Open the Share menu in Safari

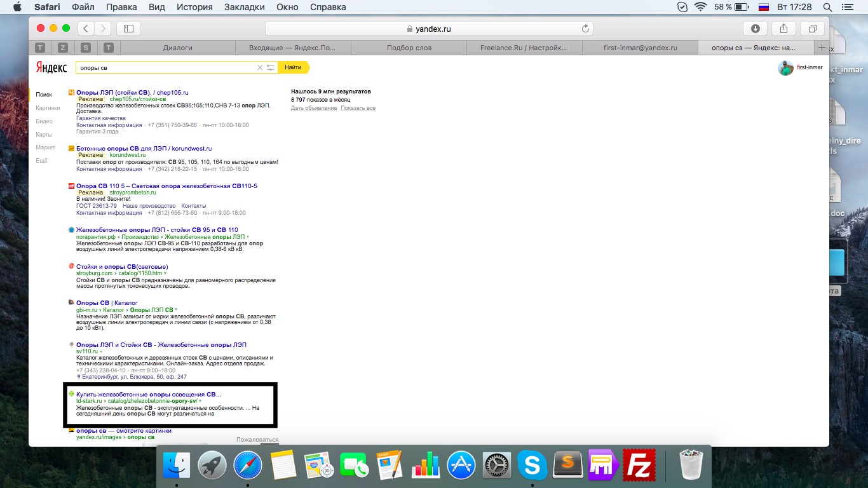click(783, 29)
